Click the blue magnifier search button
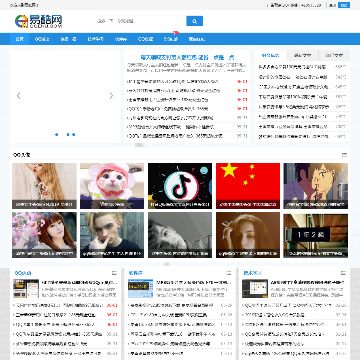Image resolution: width=360 pixels, height=360 pixels. point(194,21)
